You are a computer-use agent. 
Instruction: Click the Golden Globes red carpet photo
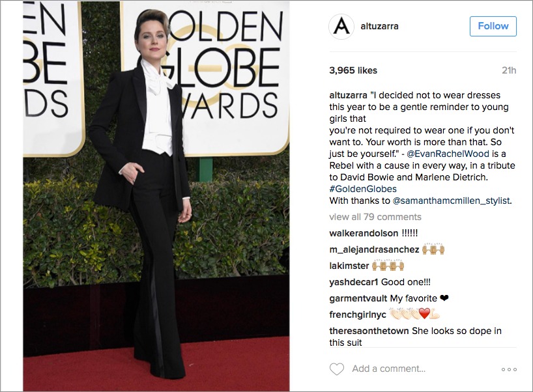(x=156, y=196)
